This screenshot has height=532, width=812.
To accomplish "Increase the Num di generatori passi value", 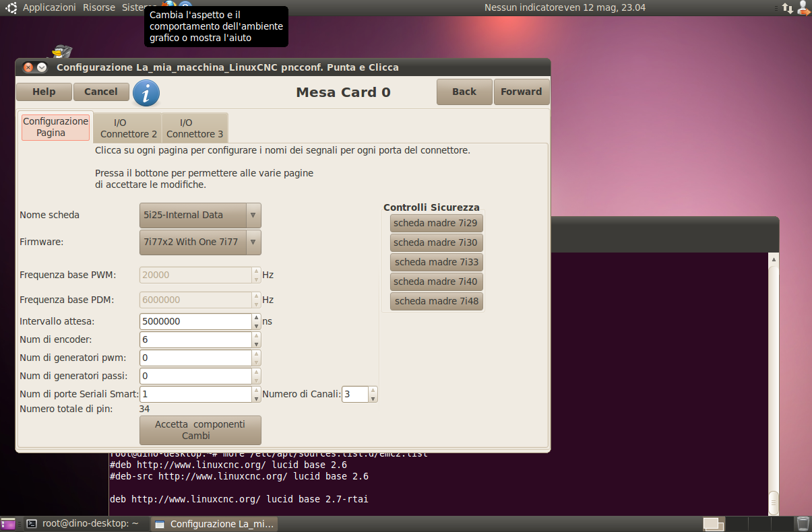I will pyautogui.click(x=257, y=372).
